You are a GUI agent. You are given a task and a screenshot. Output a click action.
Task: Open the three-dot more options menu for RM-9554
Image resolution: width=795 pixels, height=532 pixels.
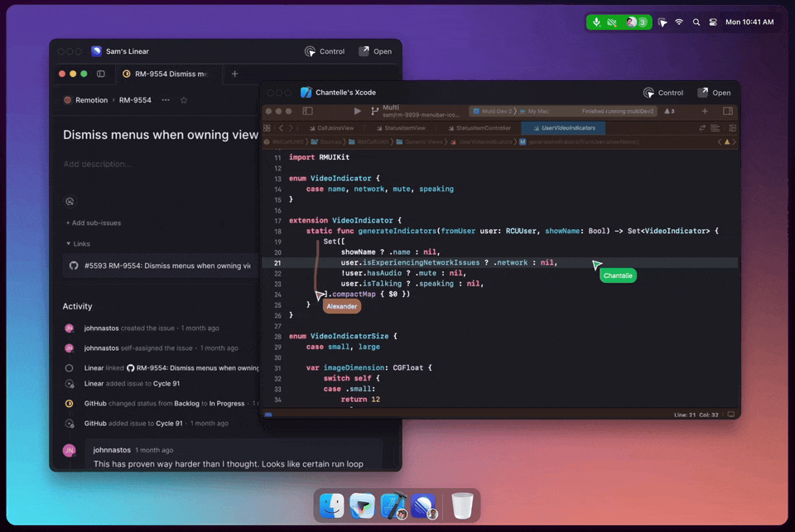pos(166,100)
